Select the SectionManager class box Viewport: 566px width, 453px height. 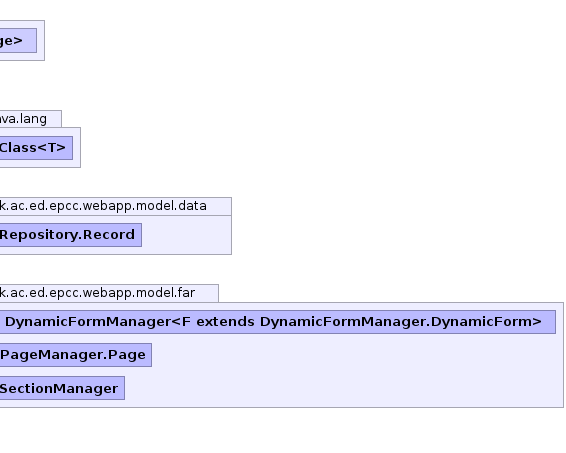click(62, 388)
